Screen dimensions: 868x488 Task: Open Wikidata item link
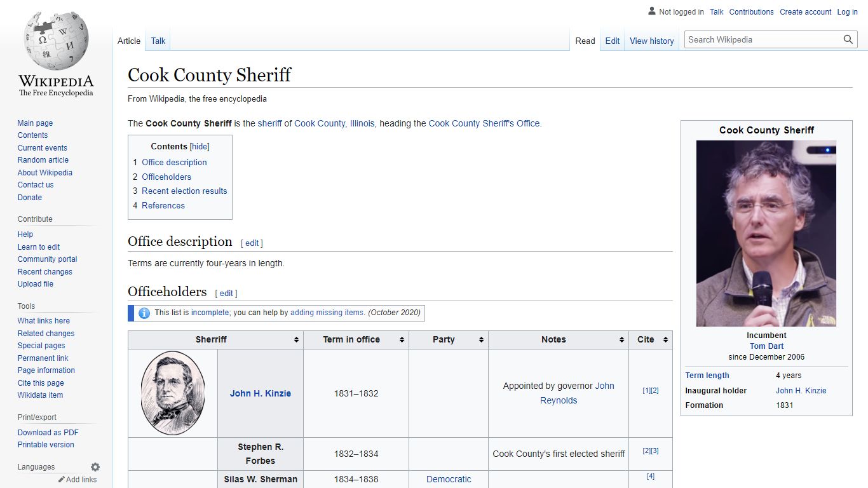coord(40,395)
